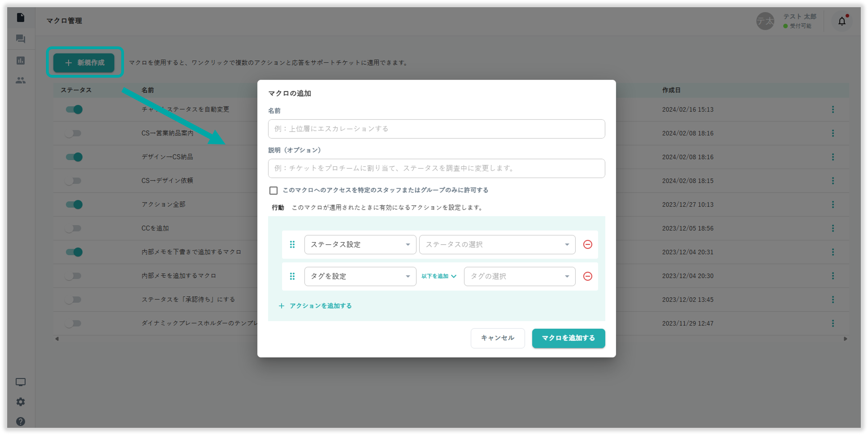Check staff/group access restriction checkbox
868x435 pixels.
pos(273,191)
